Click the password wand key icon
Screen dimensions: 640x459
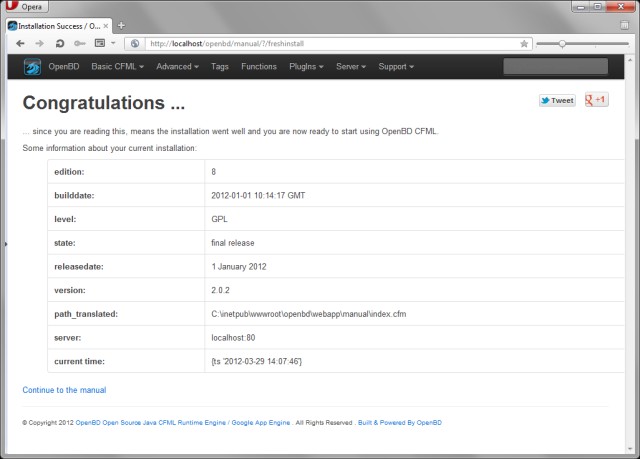click(80, 43)
